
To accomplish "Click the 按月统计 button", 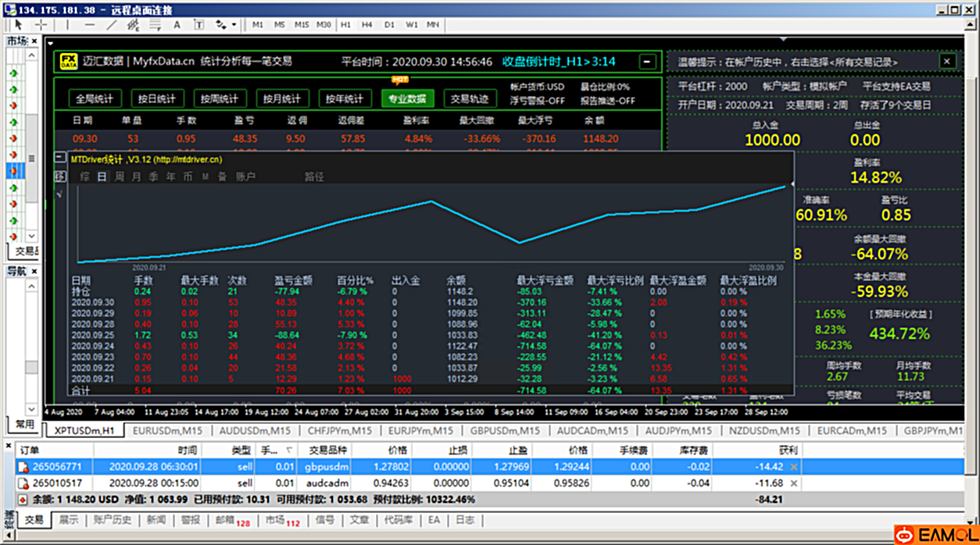I will (282, 98).
